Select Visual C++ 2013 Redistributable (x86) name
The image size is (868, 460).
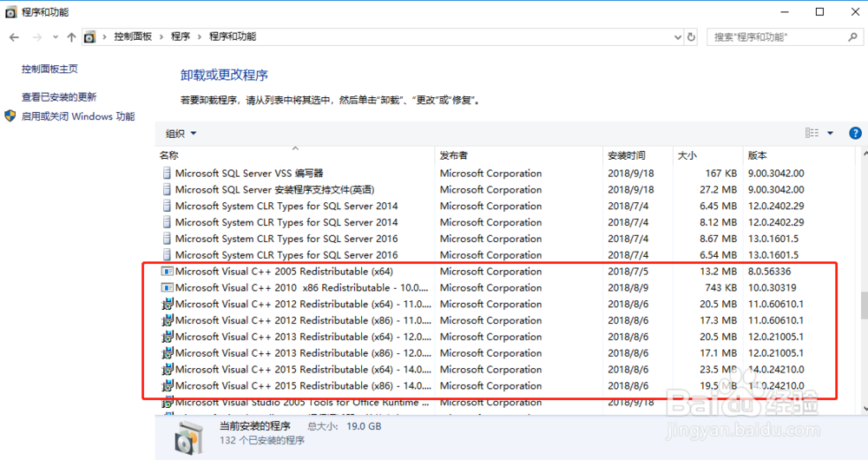point(303,353)
